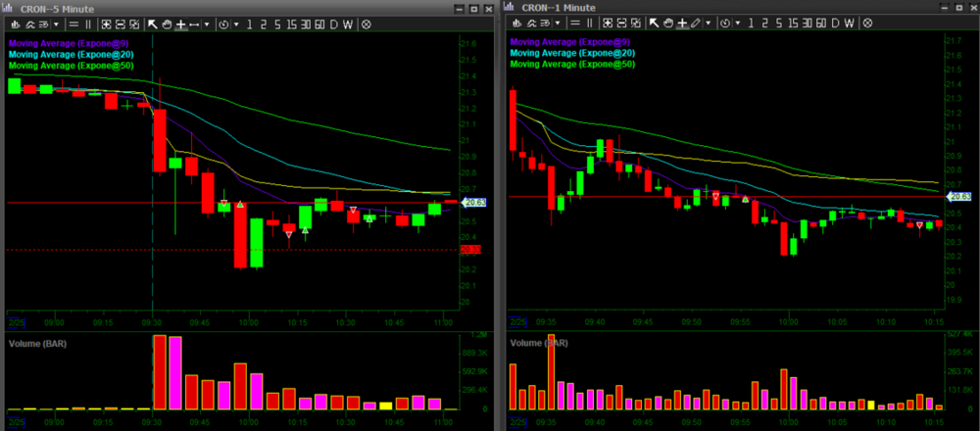The image size is (980, 431).
Task: Toggle the first grid layout icon in 5 Minute toolbar
Action: (105, 23)
